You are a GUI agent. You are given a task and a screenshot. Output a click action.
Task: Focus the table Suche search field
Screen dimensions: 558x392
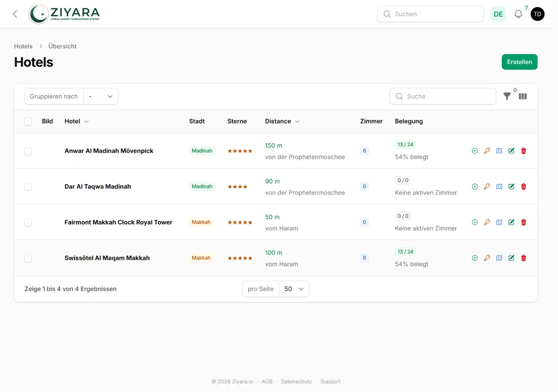(442, 96)
